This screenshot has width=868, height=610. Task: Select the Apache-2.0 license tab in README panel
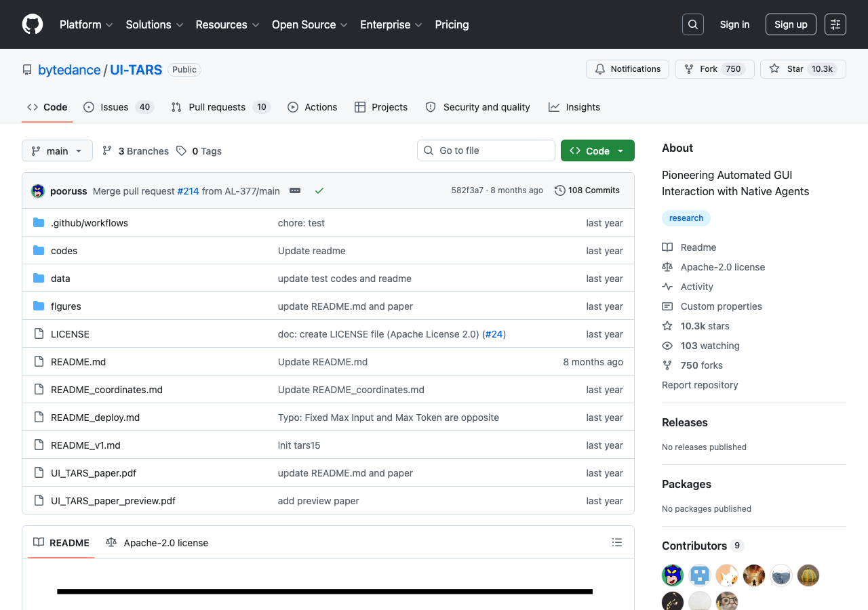click(x=157, y=543)
